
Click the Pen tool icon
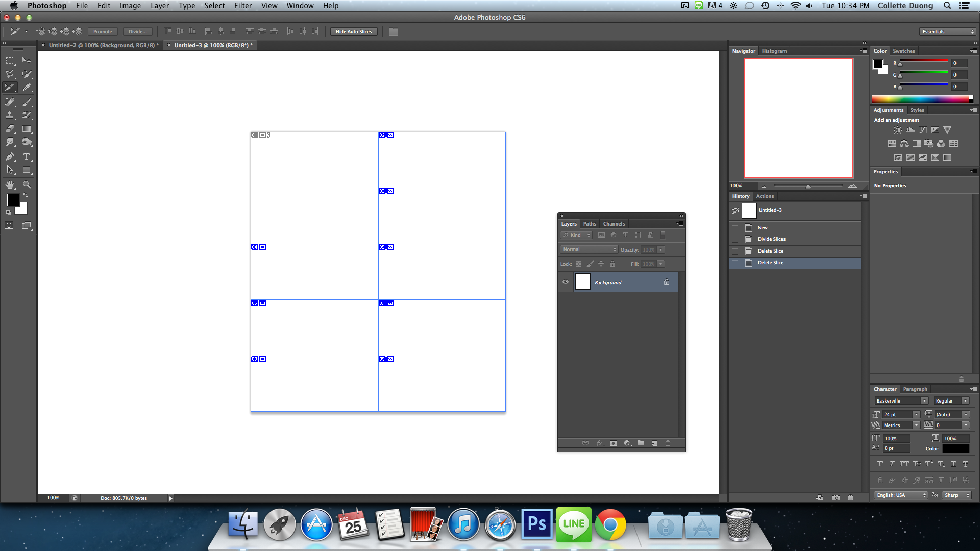pos(10,157)
